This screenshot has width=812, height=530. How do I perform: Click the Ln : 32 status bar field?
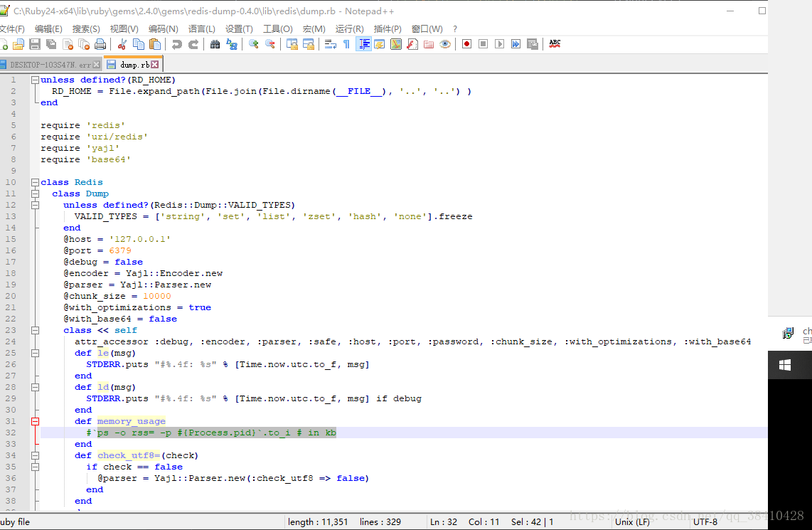tap(444, 521)
